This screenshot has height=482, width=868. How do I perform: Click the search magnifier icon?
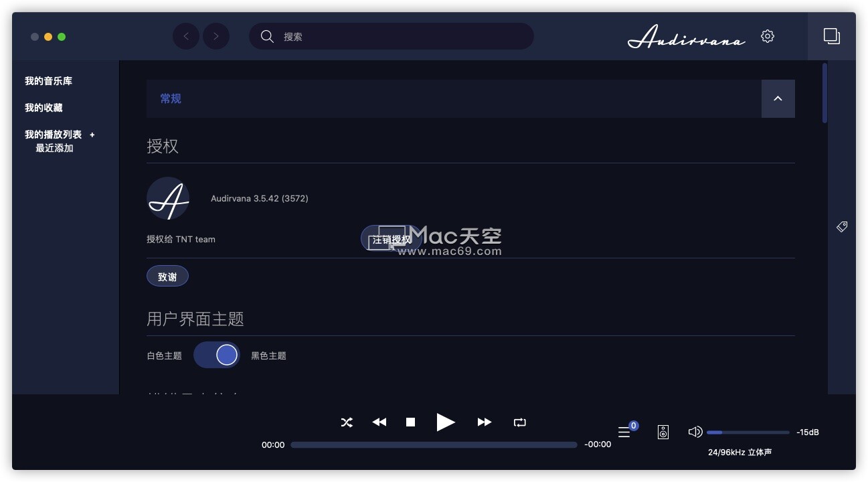pos(267,36)
